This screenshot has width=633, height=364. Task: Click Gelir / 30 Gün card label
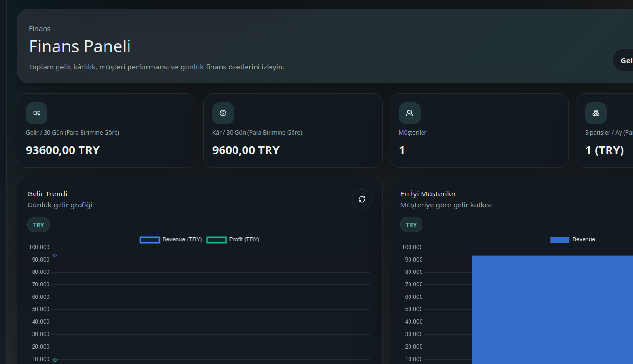72,133
